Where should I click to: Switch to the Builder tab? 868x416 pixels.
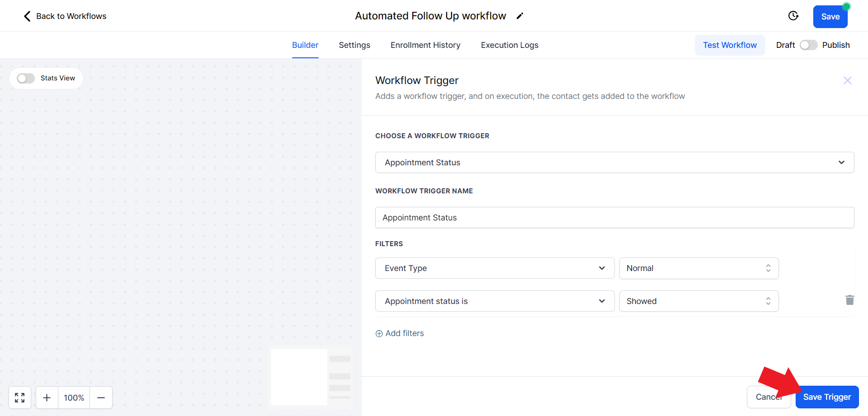click(x=305, y=45)
